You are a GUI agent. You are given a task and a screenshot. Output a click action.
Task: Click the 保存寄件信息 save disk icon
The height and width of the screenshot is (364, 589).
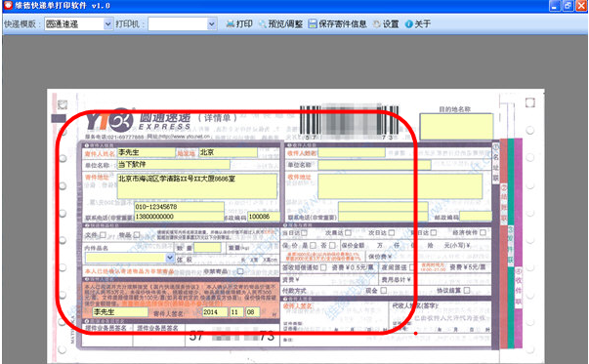pyautogui.click(x=313, y=24)
